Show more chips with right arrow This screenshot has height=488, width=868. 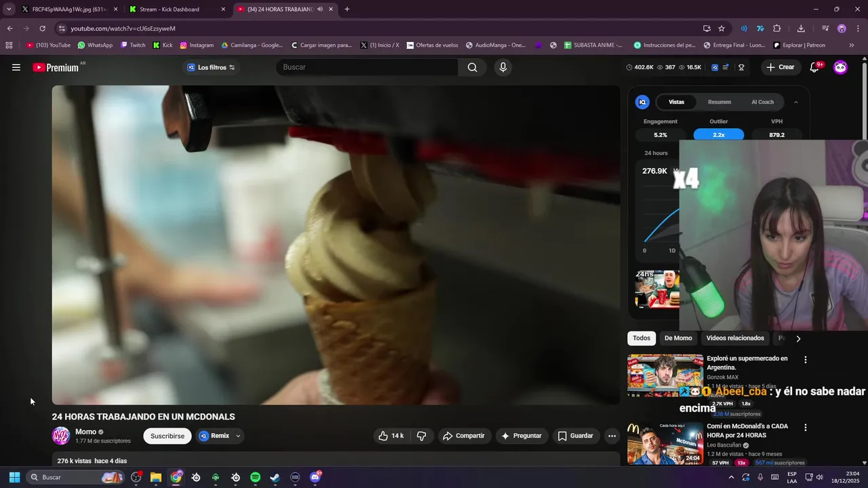(798, 338)
